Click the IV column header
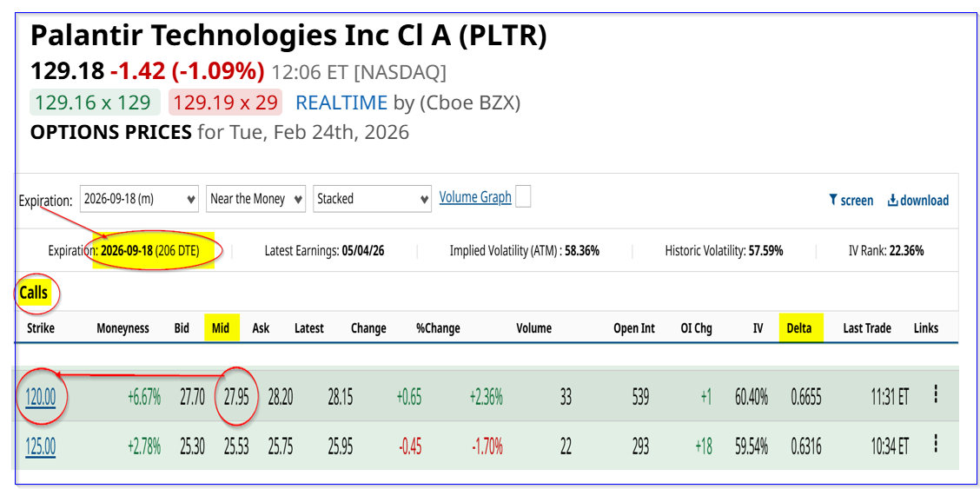The height and width of the screenshot is (489, 980). [758, 328]
